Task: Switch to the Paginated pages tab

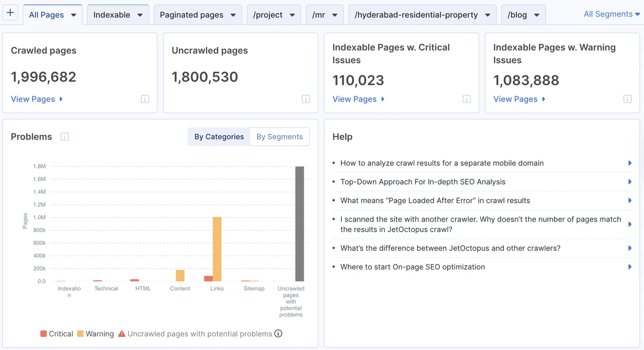Action: (192, 15)
